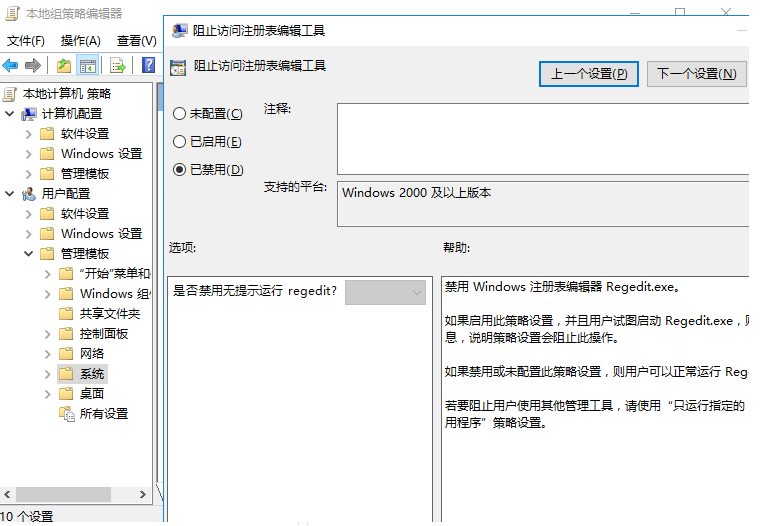Open the regedit silent-run dropdown
This screenshot has width=779, height=526.
click(x=386, y=292)
